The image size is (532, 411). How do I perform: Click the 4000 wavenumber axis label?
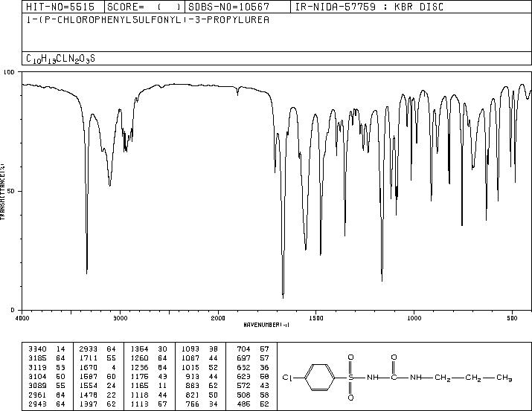pos(22,318)
